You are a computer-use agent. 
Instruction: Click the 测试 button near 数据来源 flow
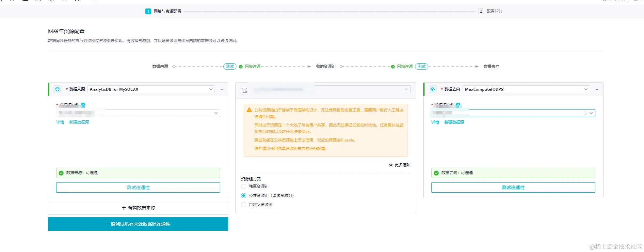(230, 67)
